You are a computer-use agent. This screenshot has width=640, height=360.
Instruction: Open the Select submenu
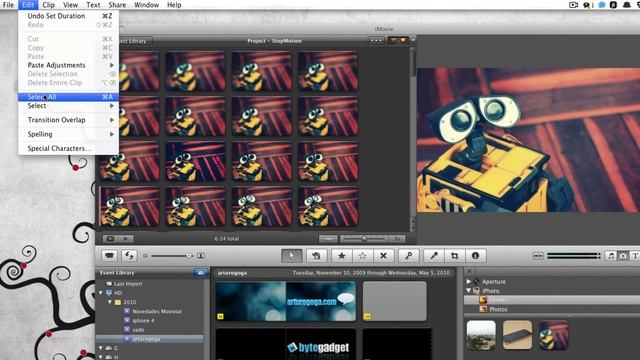pos(68,106)
